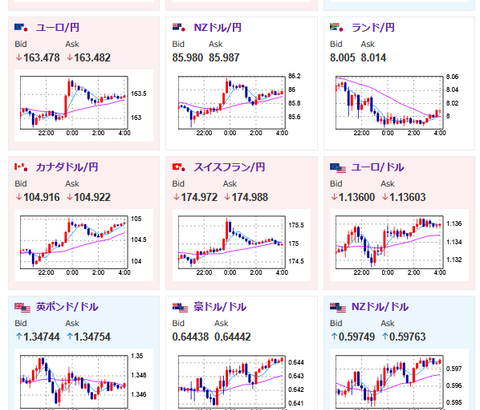Click the Swiss Franc/Yen candlestick chart
Screen dimensions: 480x410
click(242, 245)
